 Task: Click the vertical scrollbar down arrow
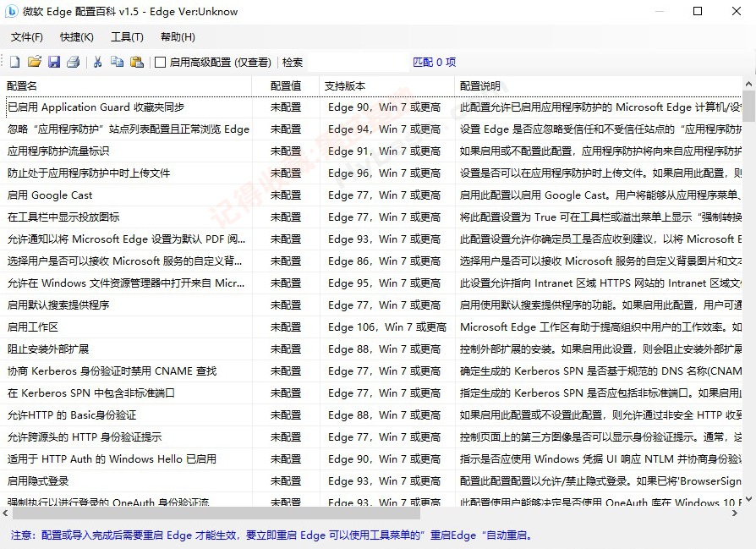coord(748,499)
